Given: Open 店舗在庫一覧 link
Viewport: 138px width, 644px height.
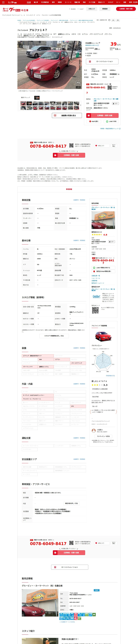Looking at the screenshot, I should click(x=96, y=276).
